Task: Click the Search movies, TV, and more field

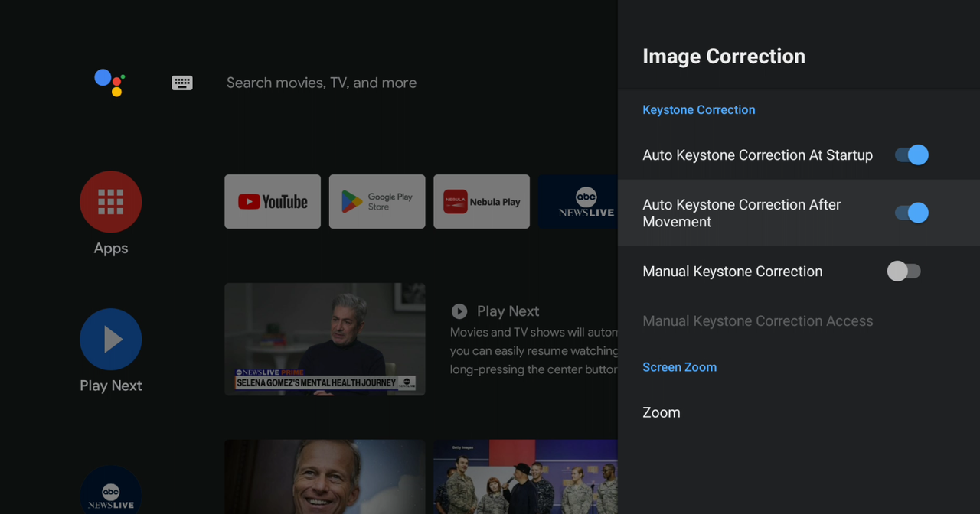Action: pos(322,83)
